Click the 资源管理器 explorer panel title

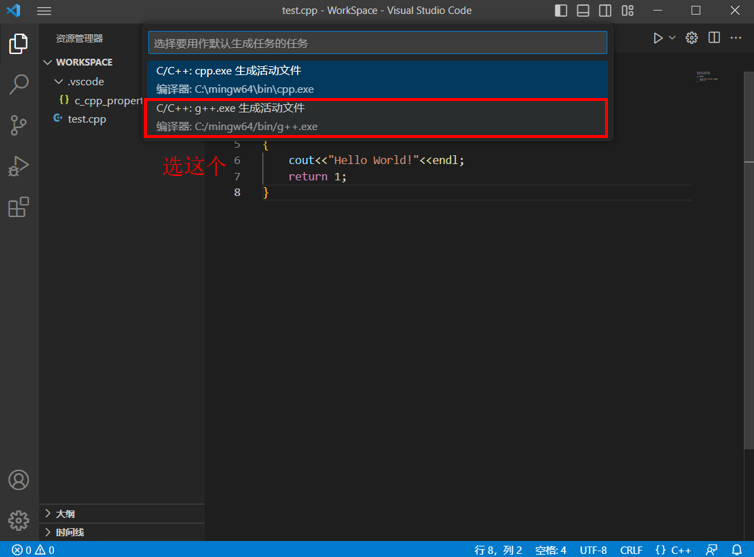(79, 38)
